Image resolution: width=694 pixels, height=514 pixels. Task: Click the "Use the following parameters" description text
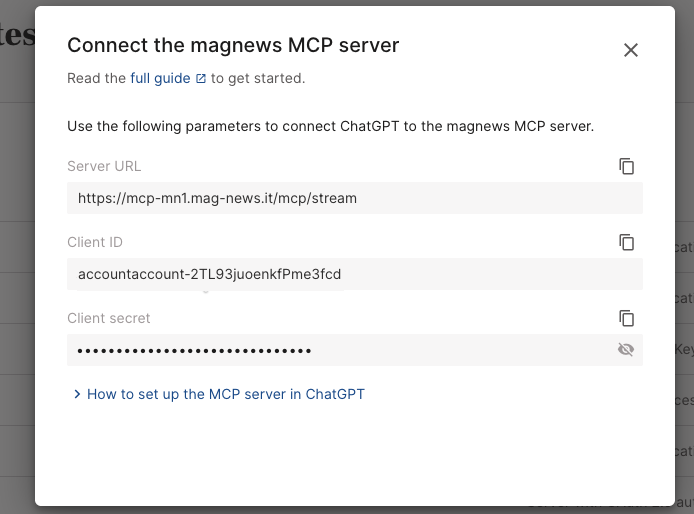pos(330,126)
